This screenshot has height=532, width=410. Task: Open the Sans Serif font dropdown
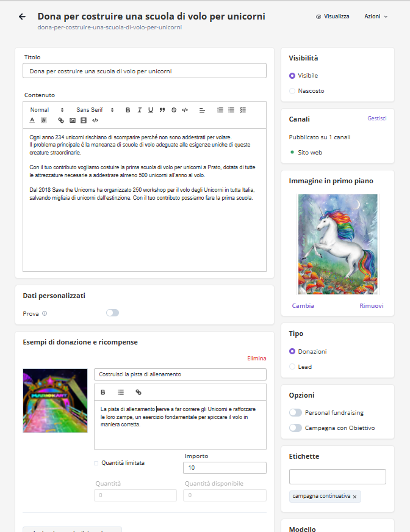(95, 110)
